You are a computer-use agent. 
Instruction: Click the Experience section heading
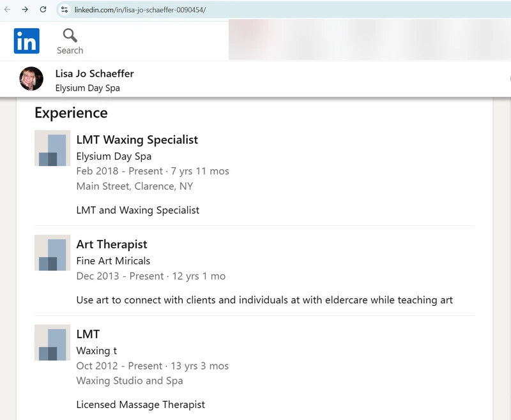pos(71,113)
